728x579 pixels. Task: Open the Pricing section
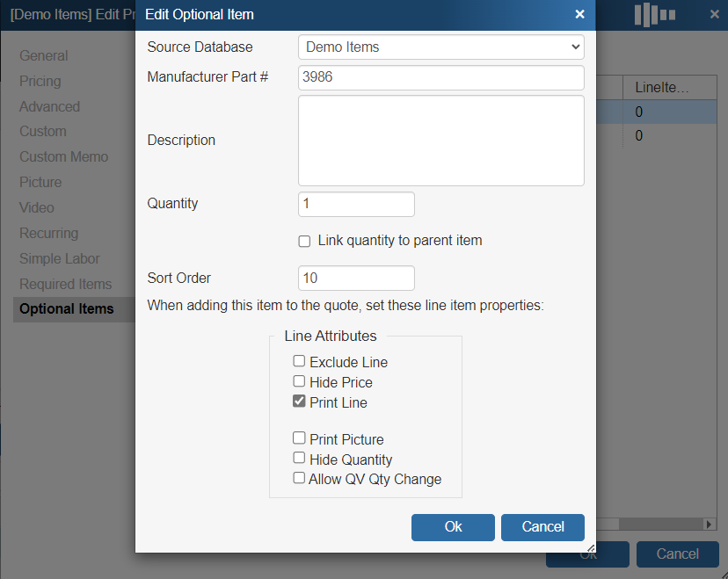click(x=40, y=81)
